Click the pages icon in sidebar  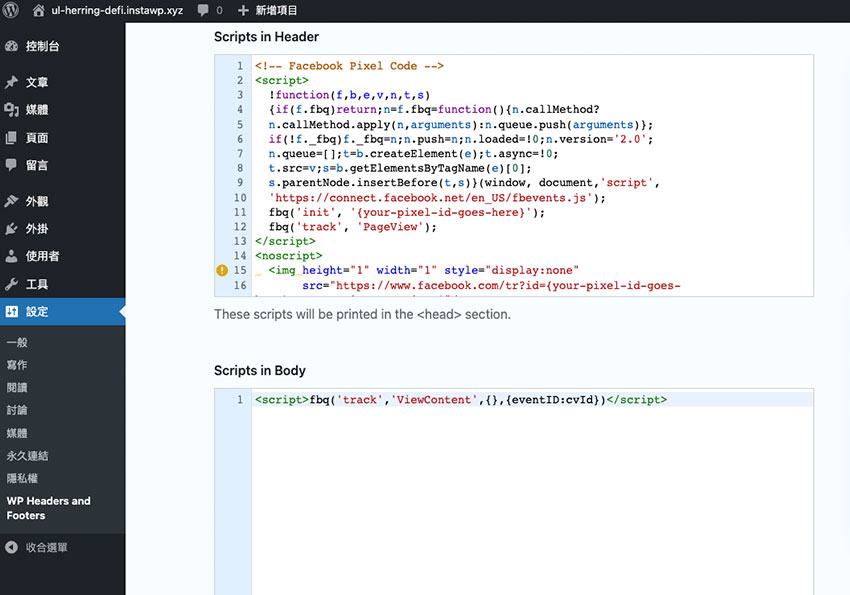point(11,138)
